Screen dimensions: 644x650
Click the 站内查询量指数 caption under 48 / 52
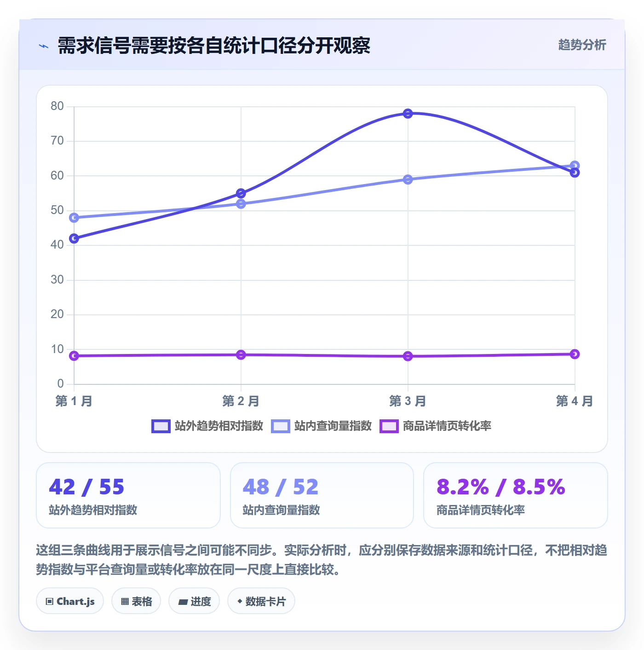point(281,510)
